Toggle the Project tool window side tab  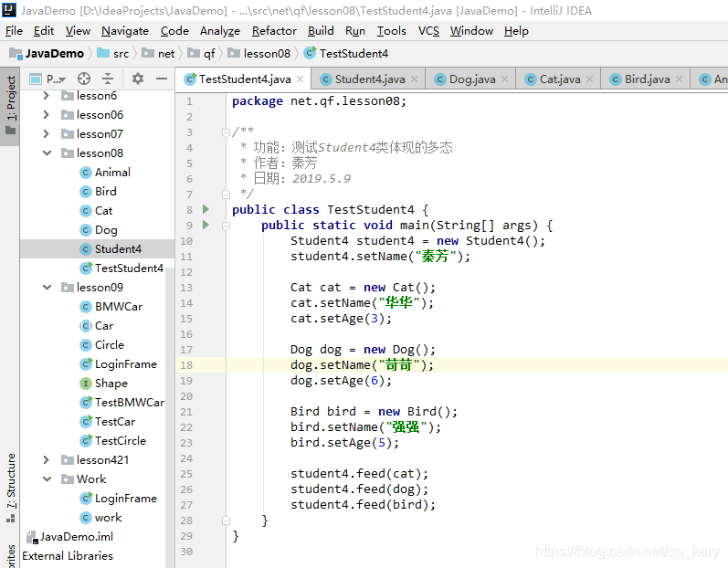click(10, 106)
